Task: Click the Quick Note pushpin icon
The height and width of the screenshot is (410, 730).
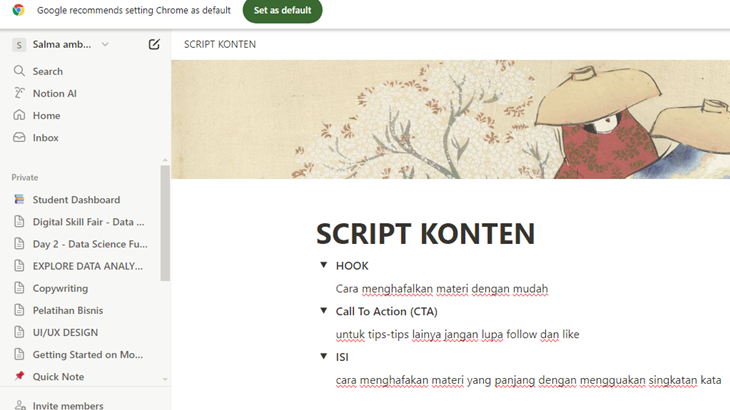Action: (x=19, y=376)
